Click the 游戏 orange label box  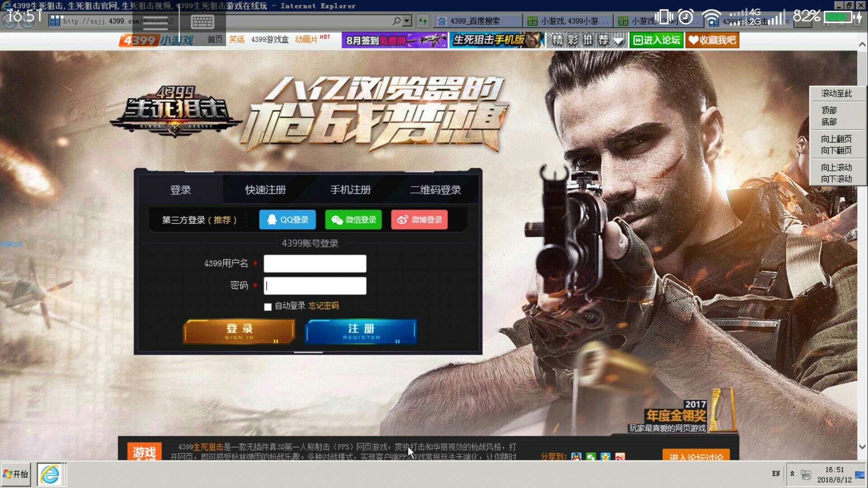[144, 451]
